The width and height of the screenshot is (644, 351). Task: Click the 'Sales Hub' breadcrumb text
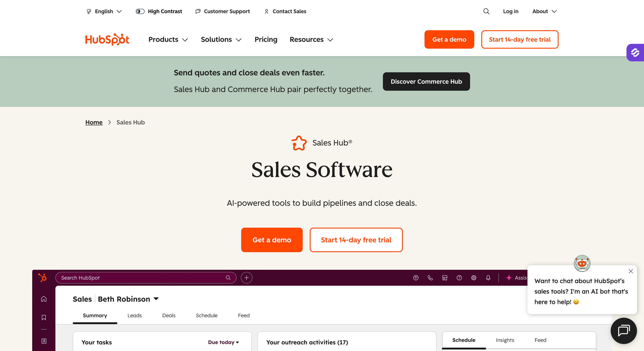point(131,122)
